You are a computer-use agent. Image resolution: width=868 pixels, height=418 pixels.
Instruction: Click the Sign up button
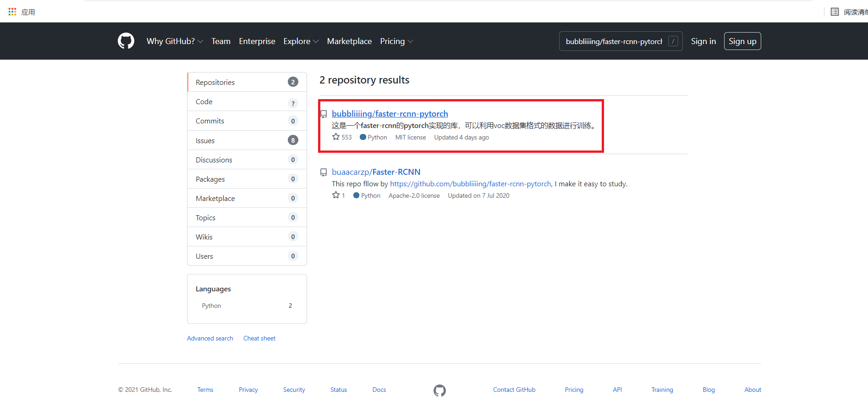click(x=742, y=41)
